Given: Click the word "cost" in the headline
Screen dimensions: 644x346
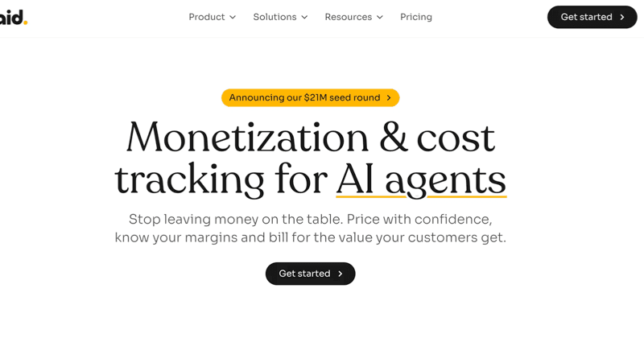Looking at the screenshot, I should point(456,138).
